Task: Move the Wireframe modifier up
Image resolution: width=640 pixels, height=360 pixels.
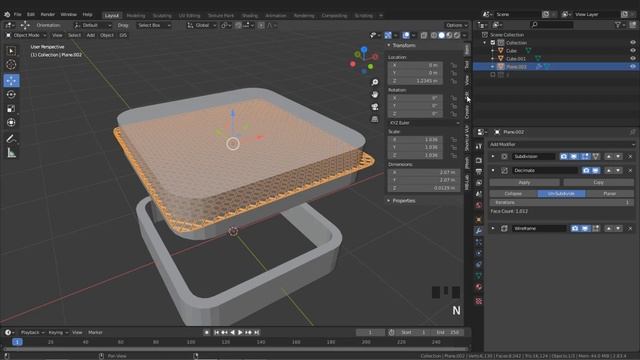Action: 609,229
